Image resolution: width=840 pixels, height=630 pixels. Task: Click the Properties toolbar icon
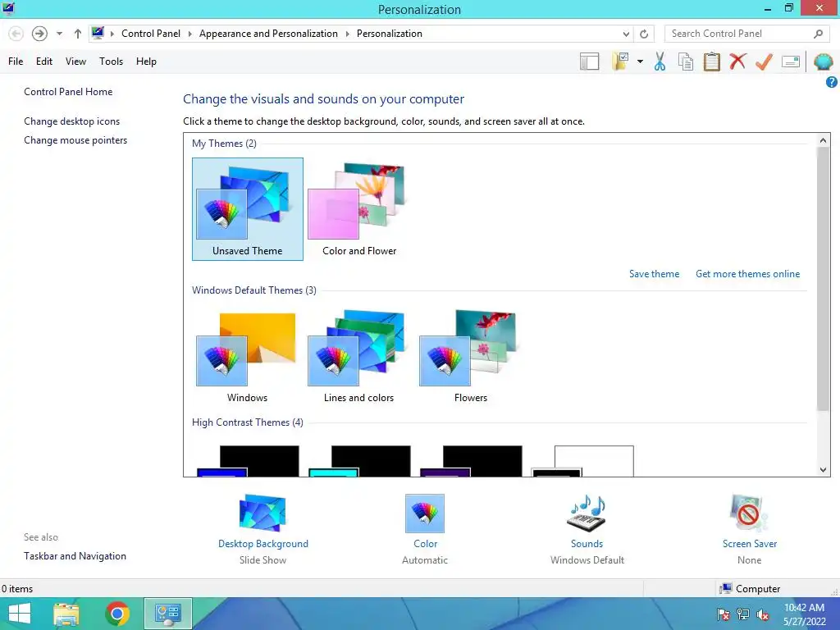tap(791, 62)
